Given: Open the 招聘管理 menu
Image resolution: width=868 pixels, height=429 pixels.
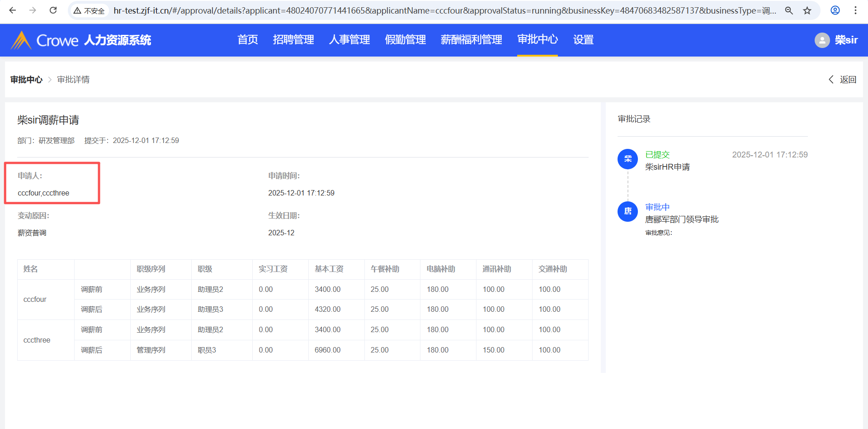Looking at the screenshot, I should point(293,40).
